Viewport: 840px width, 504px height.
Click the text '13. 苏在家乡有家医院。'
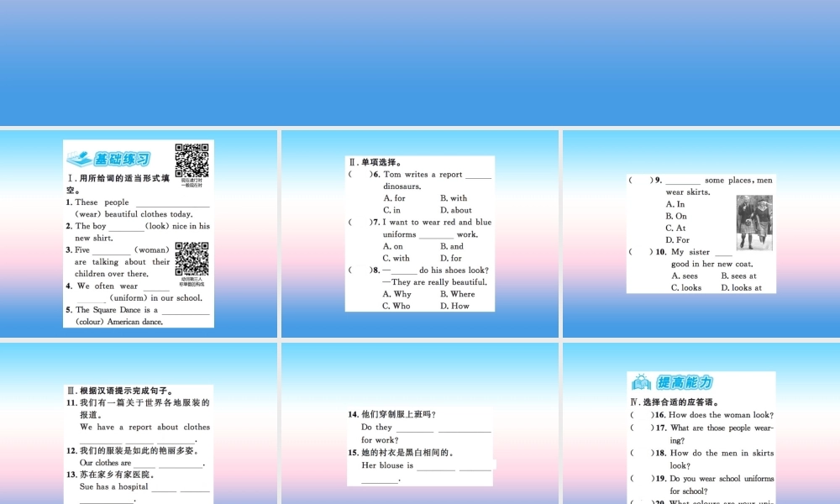pyautogui.click(x=111, y=475)
